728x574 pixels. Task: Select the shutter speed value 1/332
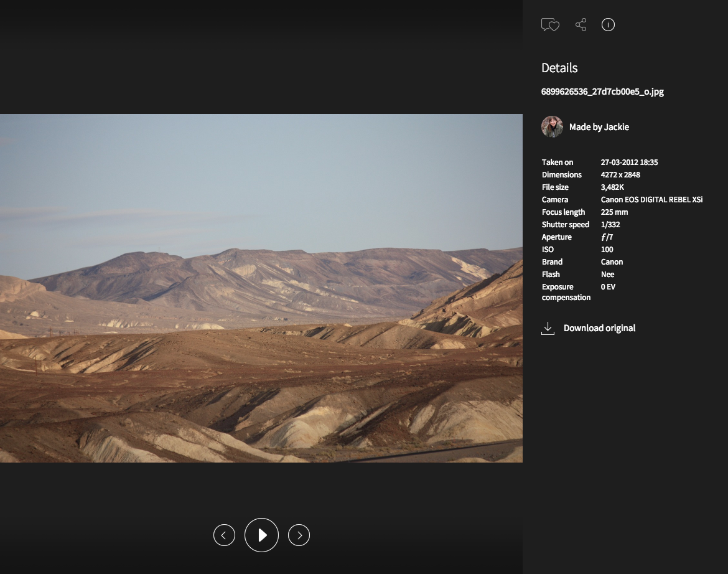coord(610,224)
